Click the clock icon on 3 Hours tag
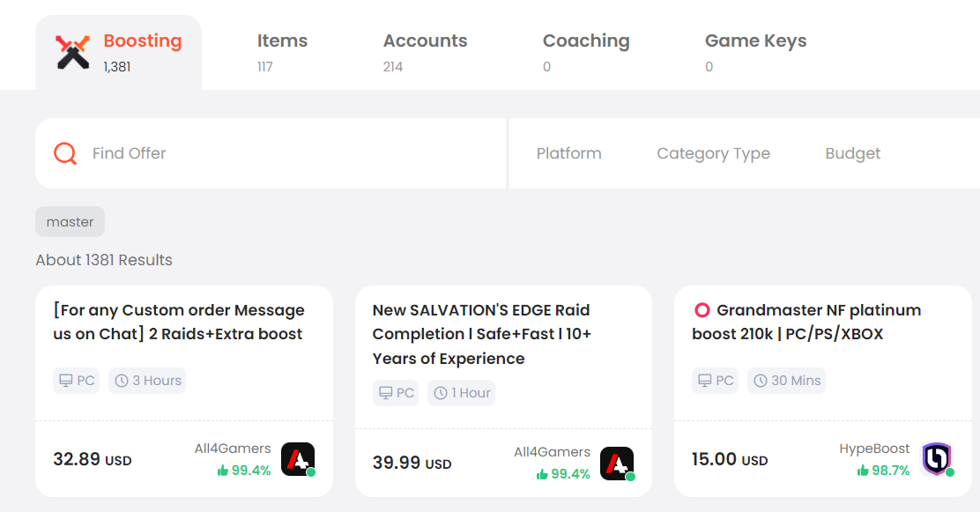Screen dimensions: 980x512 (122, 381)
